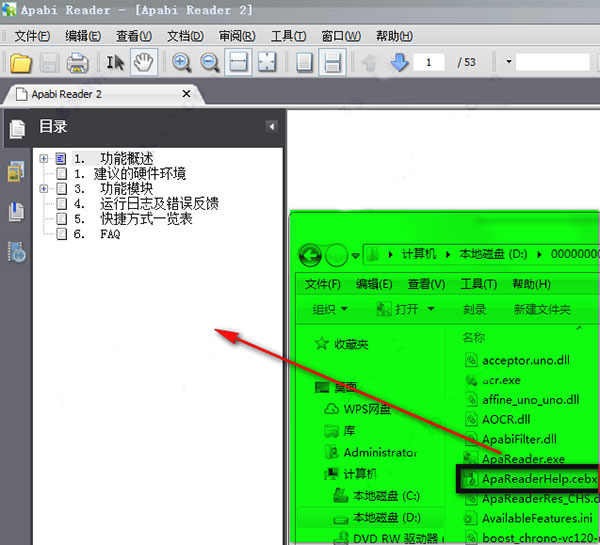Click the Zoom out magnifier
This screenshot has width=600, height=545.
tap(210, 63)
